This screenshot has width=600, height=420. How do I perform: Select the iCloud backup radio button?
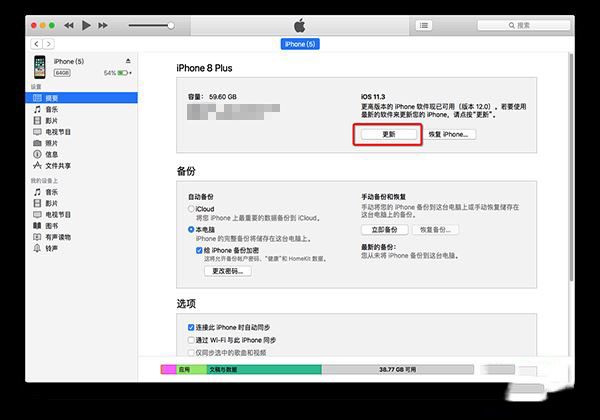[x=192, y=209]
